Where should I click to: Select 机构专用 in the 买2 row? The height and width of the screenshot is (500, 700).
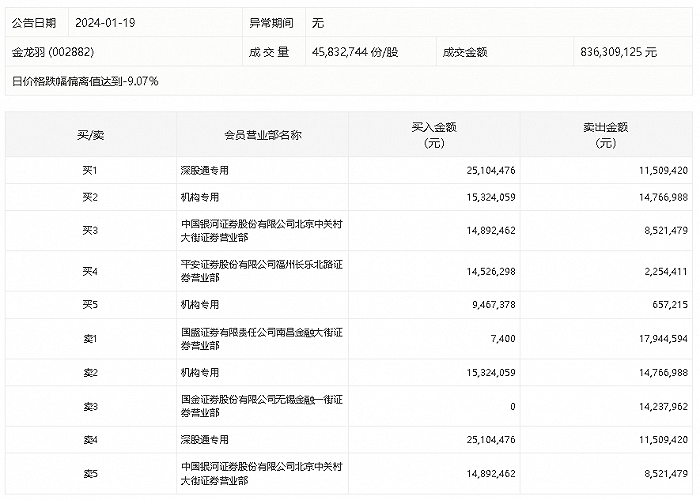point(199,197)
